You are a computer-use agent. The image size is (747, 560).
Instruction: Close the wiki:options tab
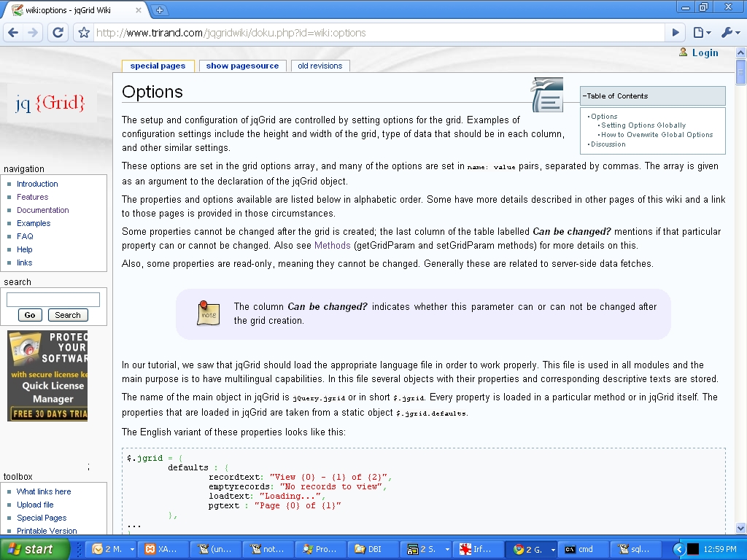(138, 9)
